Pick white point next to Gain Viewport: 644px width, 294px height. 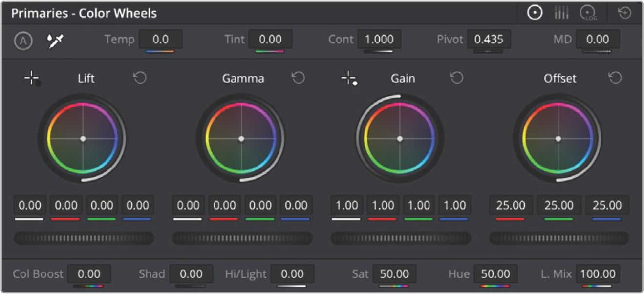pos(349,79)
